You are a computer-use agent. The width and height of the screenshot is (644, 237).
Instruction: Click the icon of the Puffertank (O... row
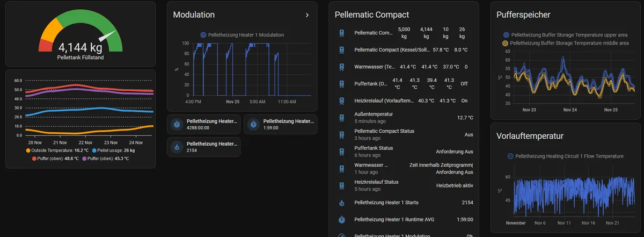click(342, 84)
